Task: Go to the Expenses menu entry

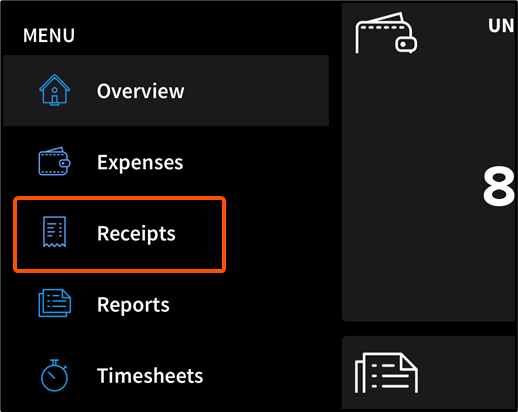Action: click(140, 163)
